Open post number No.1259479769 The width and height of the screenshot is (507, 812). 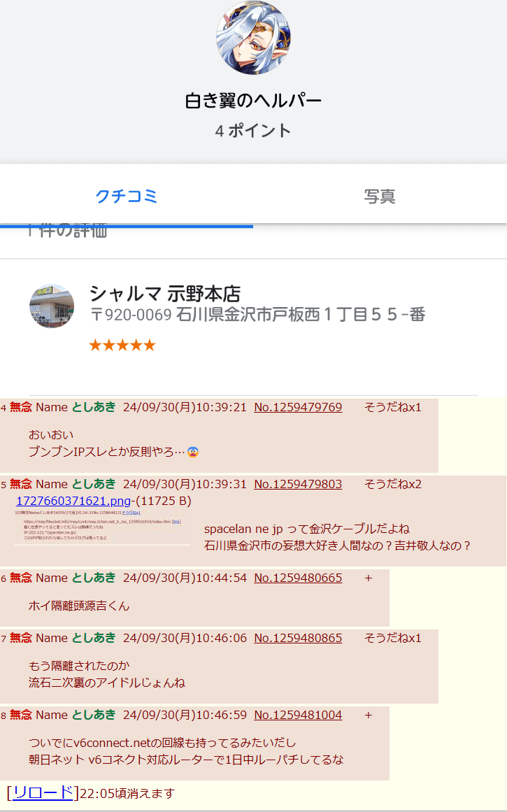(x=298, y=408)
